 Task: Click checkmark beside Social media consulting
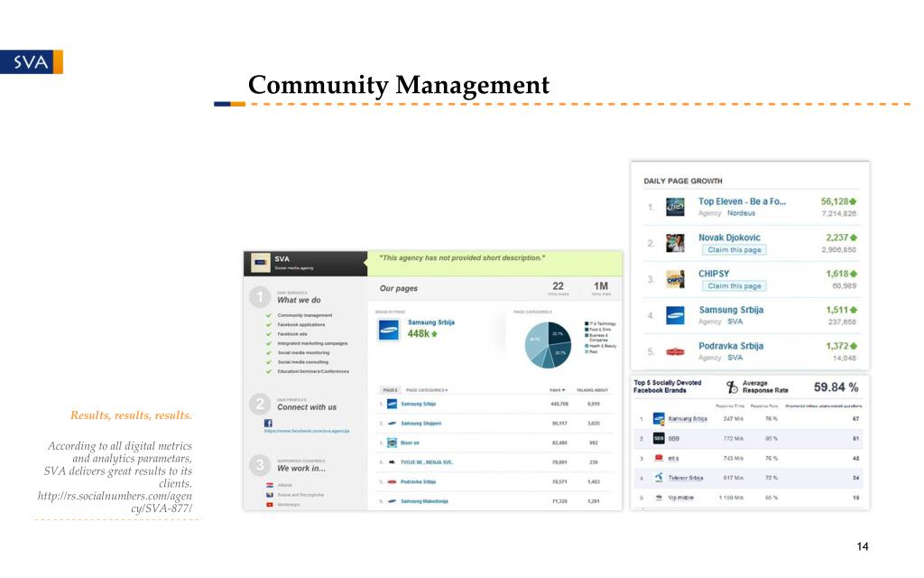click(x=269, y=362)
